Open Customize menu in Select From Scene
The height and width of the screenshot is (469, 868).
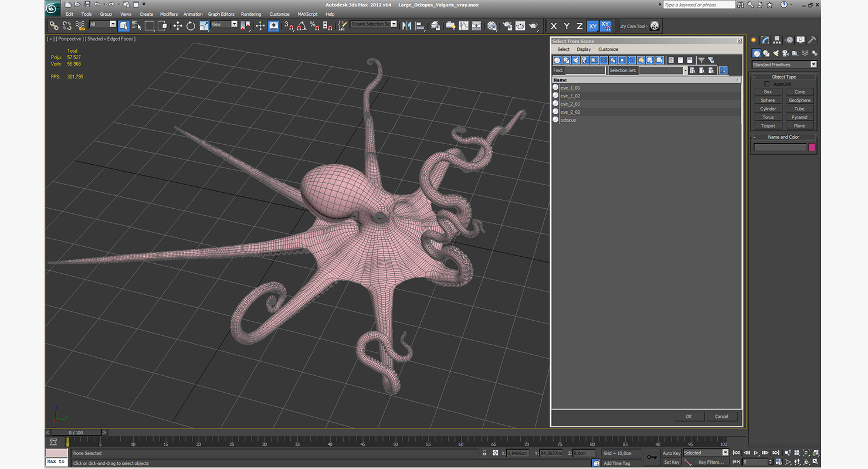(x=608, y=49)
